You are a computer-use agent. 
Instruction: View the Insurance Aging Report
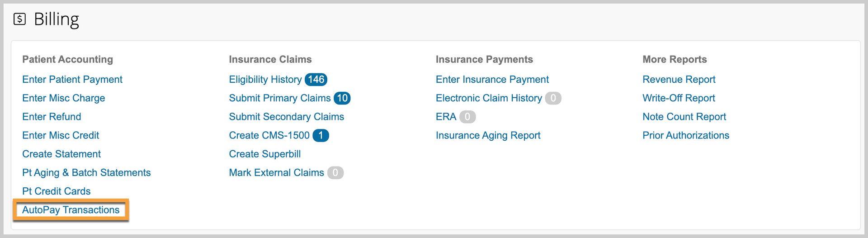[488, 135]
